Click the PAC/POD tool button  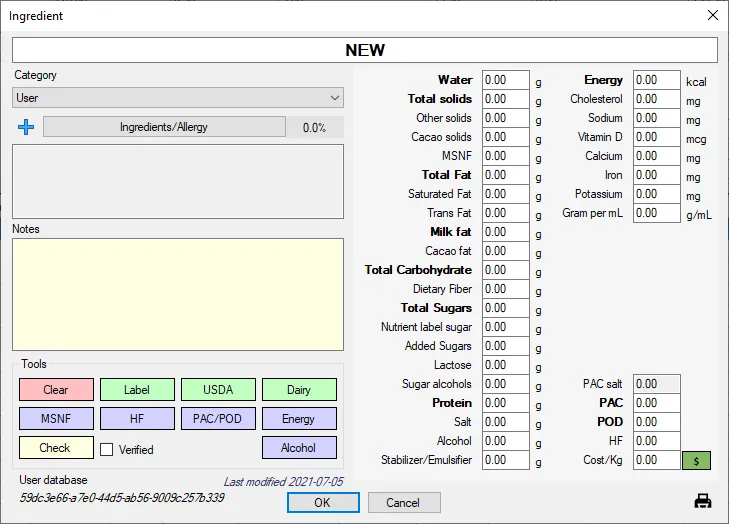[218, 418]
